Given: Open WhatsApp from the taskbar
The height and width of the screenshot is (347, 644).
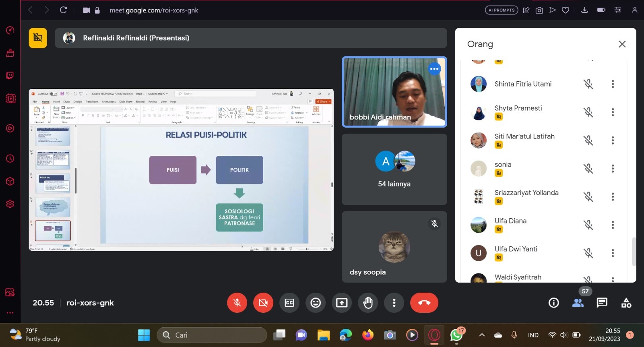Looking at the screenshot, I should [x=456, y=335].
